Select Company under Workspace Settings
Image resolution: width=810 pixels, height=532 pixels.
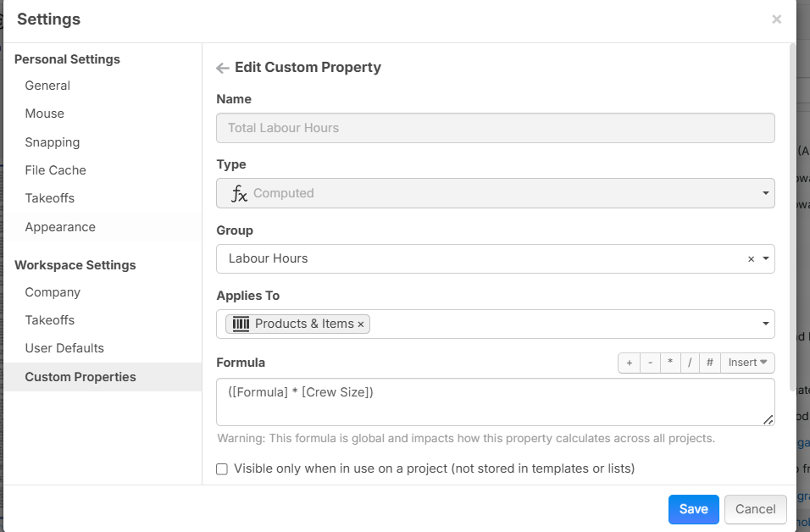tap(53, 292)
